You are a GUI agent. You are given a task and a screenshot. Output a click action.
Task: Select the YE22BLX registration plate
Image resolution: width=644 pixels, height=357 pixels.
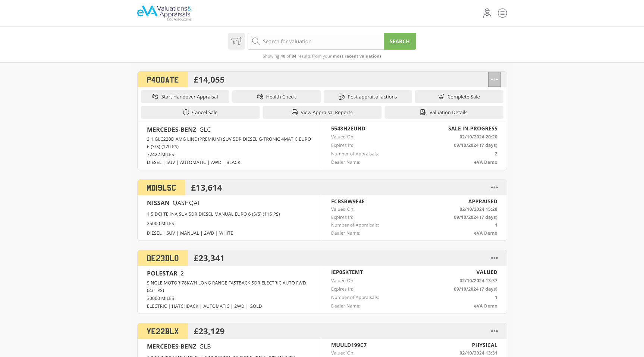point(163,331)
